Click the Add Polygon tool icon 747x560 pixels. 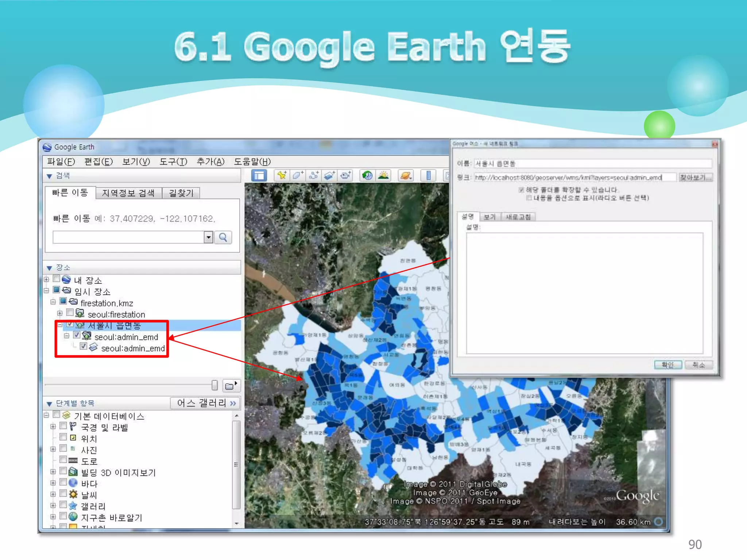[x=297, y=176]
